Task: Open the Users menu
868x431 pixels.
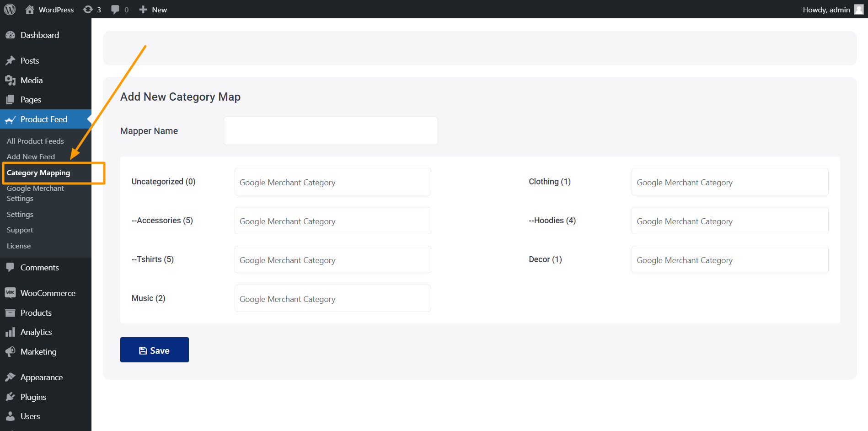Action: pos(46,416)
